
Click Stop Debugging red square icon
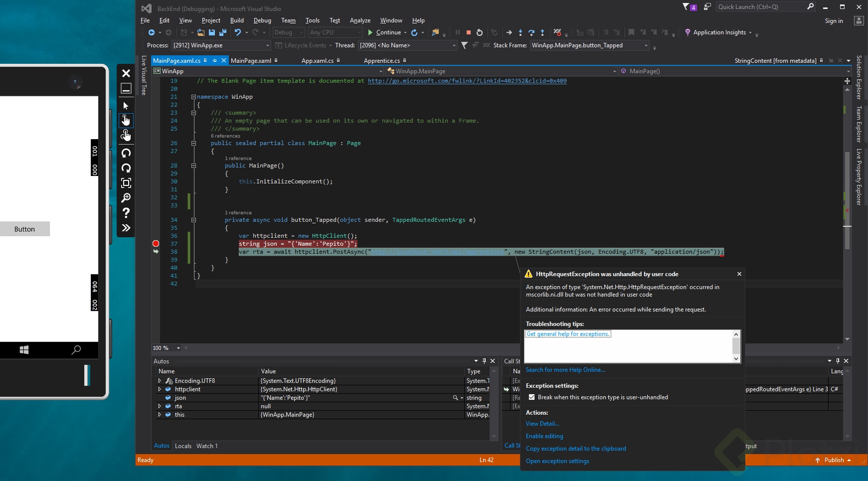(x=469, y=32)
